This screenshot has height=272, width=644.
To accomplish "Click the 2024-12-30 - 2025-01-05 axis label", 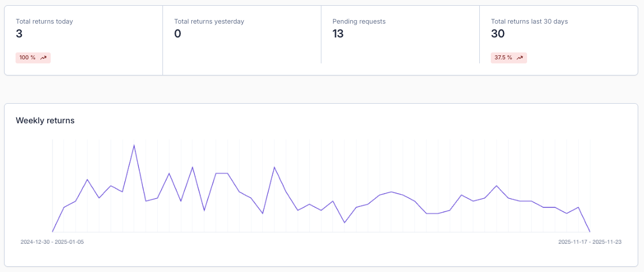I will [52, 242].
